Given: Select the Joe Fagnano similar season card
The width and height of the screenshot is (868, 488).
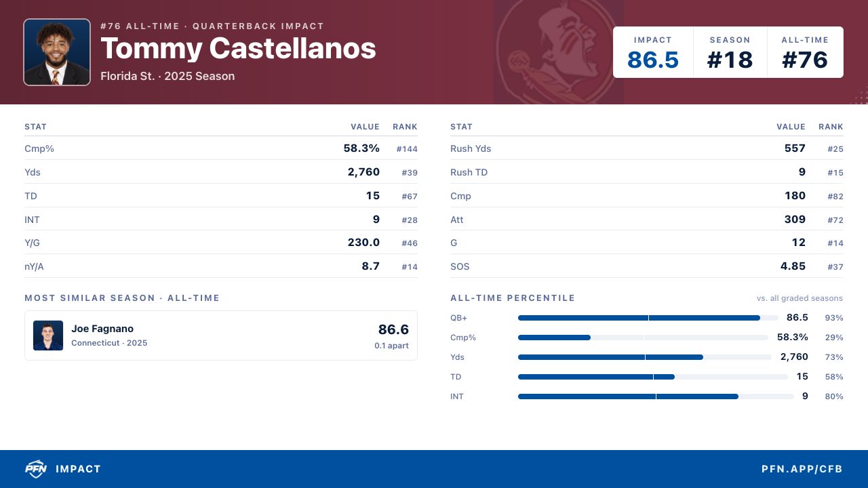Looking at the screenshot, I should [x=221, y=335].
